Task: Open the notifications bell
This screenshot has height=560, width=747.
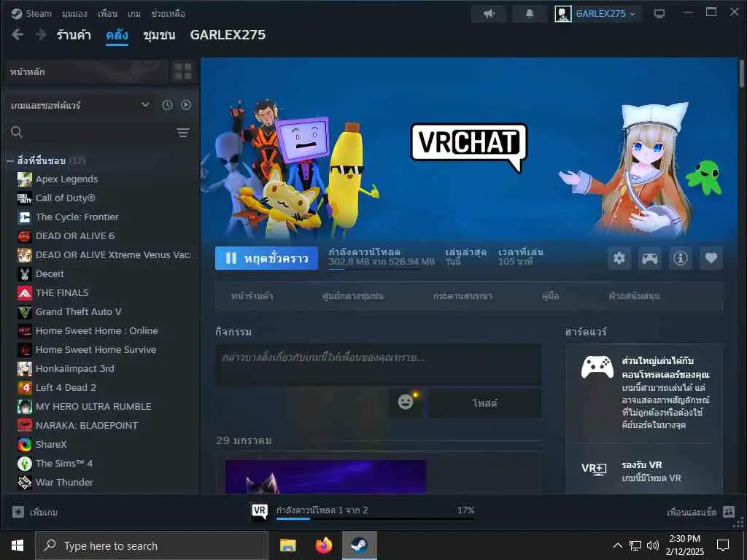Action: click(530, 14)
